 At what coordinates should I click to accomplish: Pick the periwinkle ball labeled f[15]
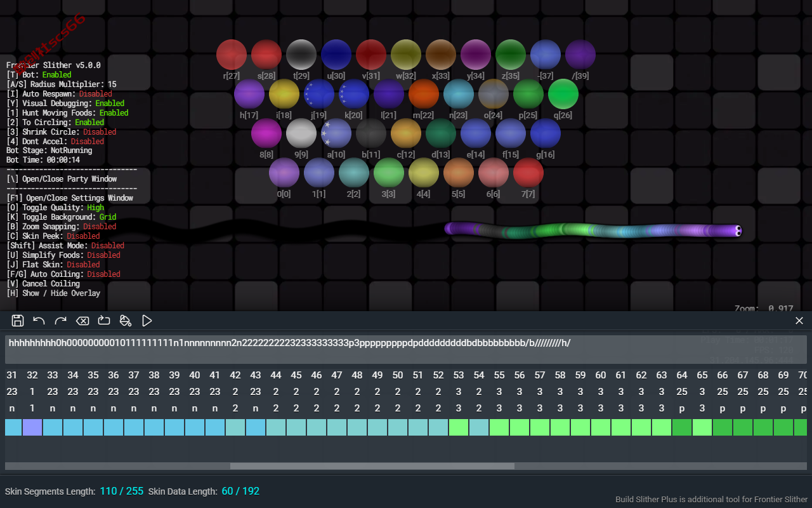click(x=511, y=133)
